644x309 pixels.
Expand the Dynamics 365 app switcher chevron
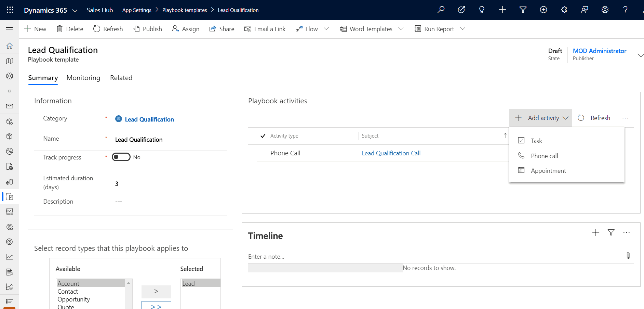75,11
